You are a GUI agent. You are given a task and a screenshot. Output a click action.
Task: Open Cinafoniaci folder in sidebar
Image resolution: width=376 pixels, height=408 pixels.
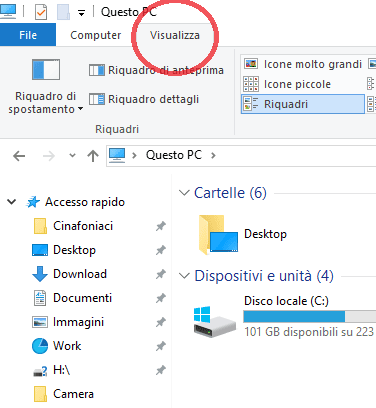83,226
